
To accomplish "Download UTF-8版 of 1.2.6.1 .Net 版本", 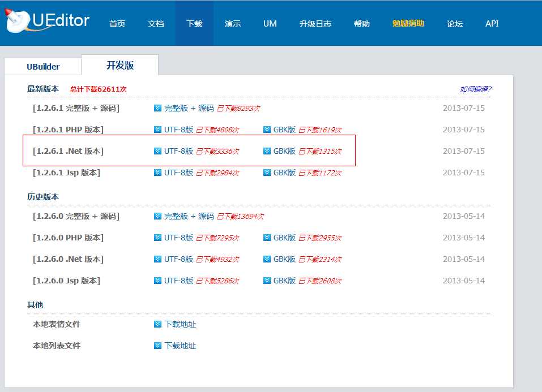I will tap(178, 151).
